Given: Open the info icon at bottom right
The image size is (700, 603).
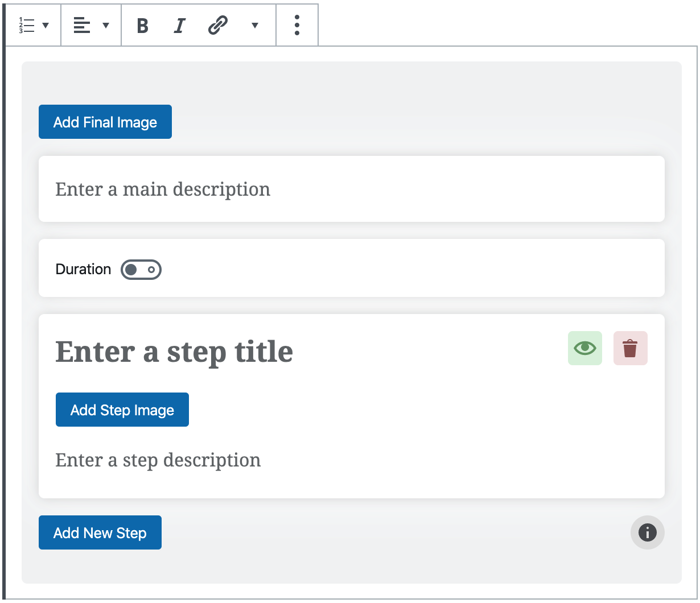Looking at the screenshot, I should [648, 532].
